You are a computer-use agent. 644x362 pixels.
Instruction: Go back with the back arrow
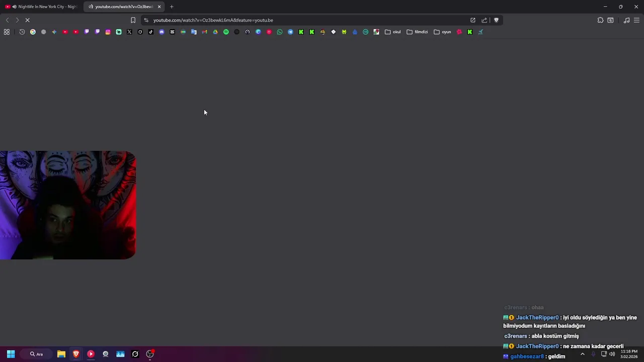pyautogui.click(x=7, y=20)
